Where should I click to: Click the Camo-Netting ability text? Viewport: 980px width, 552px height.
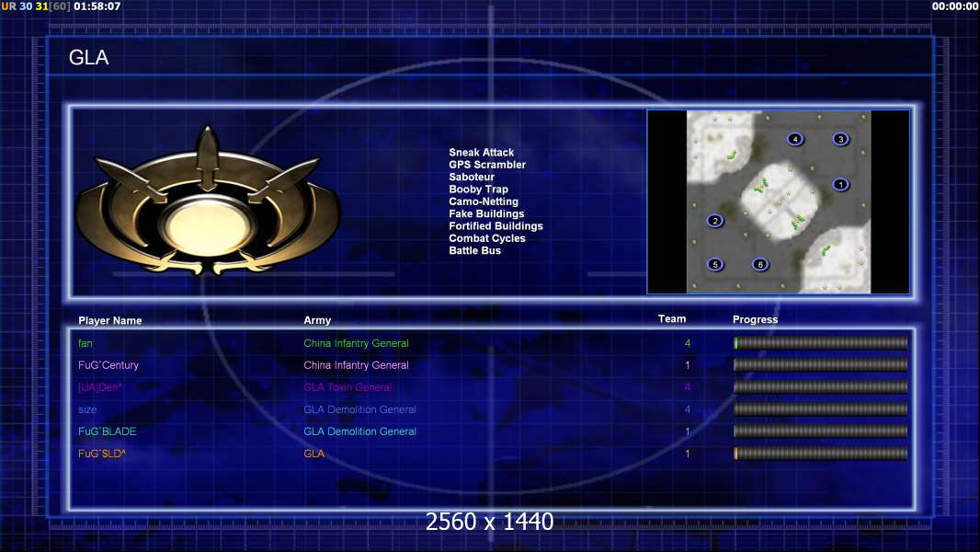(x=484, y=201)
